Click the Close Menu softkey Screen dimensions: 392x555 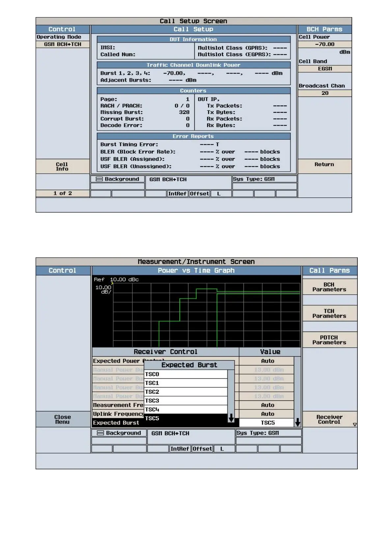63,420
